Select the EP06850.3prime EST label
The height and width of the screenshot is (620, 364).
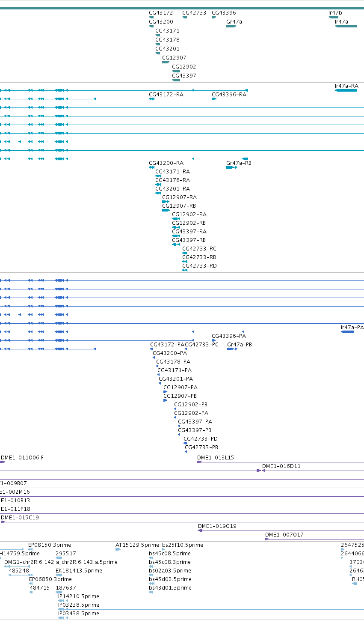click(50, 579)
